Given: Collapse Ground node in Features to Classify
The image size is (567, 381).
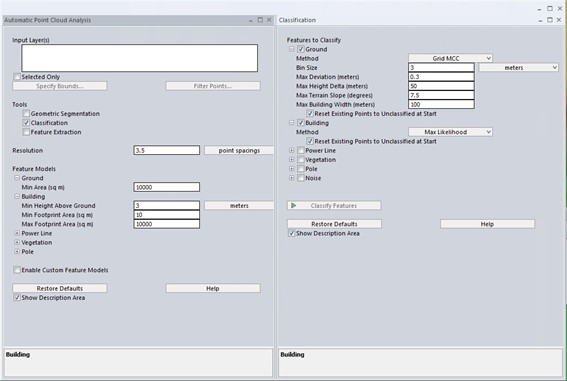Looking at the screenshot, I should point(291,49).
